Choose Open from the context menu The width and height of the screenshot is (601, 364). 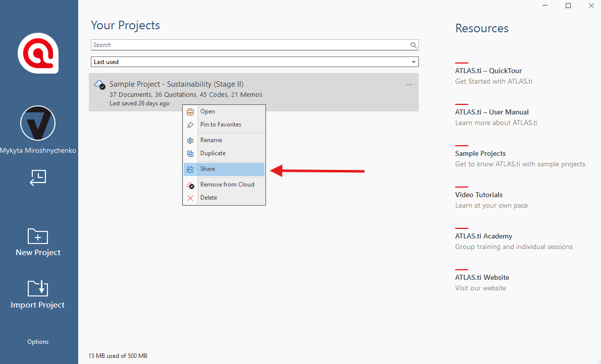point(224,111)
